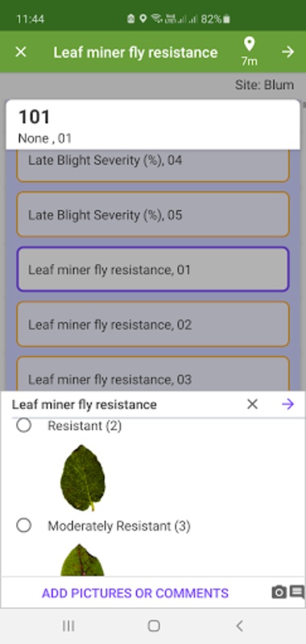Image resolution: width=306 pixels, height=644 pixels.
Task: Open the comment bubble icon
Action: pos(297,592)
